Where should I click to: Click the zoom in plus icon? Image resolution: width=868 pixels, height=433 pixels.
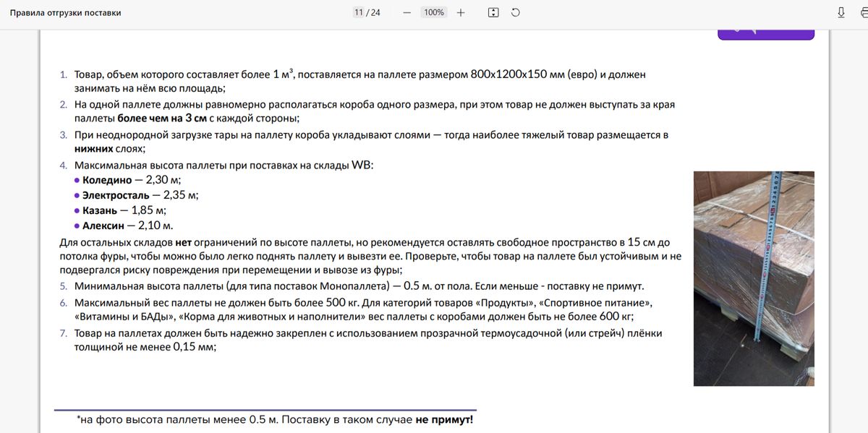[461, 13]
